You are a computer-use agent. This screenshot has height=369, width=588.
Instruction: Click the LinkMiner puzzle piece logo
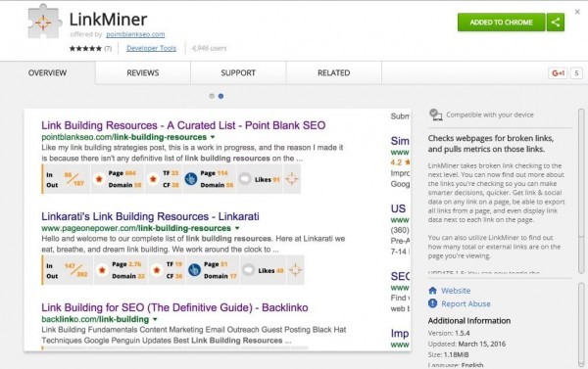point(44,22)
